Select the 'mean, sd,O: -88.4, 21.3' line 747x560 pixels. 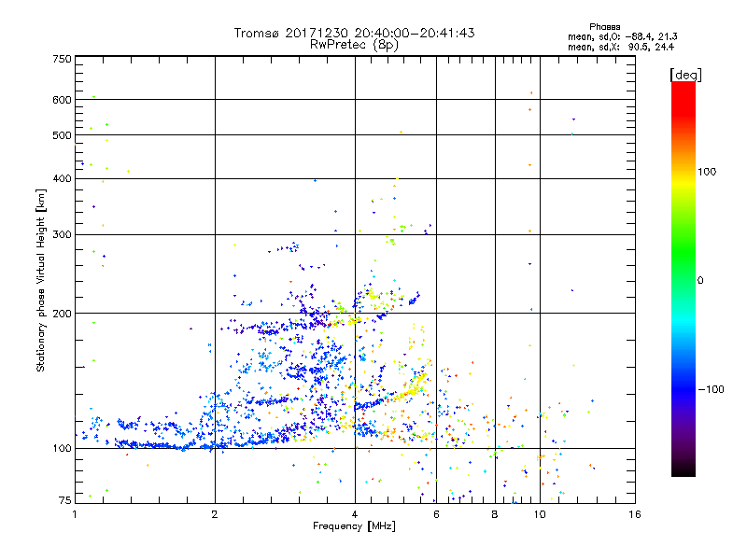[x=623, y=36]
